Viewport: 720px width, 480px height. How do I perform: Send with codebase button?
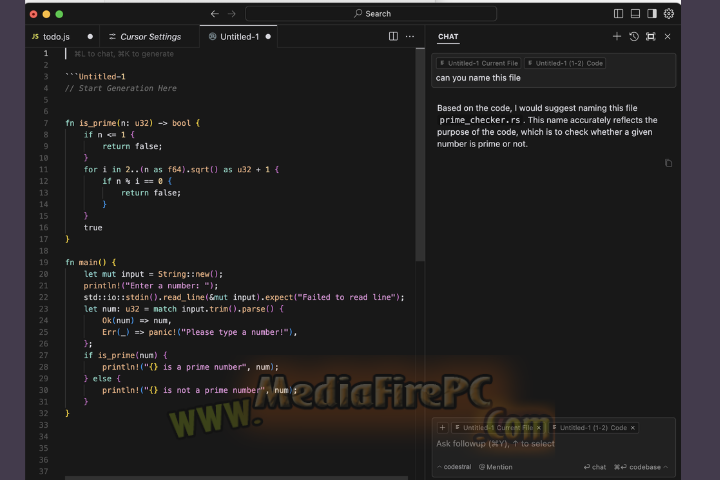pos(641,467)
